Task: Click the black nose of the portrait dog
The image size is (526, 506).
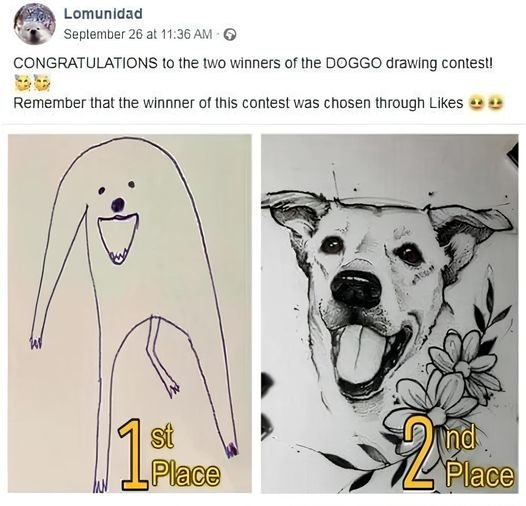Action: [x=356, y=288]
